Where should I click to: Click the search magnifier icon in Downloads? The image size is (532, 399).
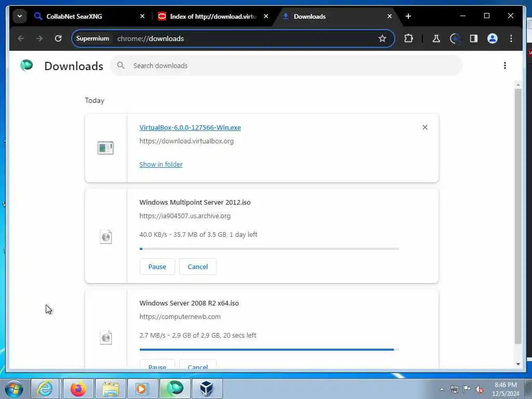point(121,65)
